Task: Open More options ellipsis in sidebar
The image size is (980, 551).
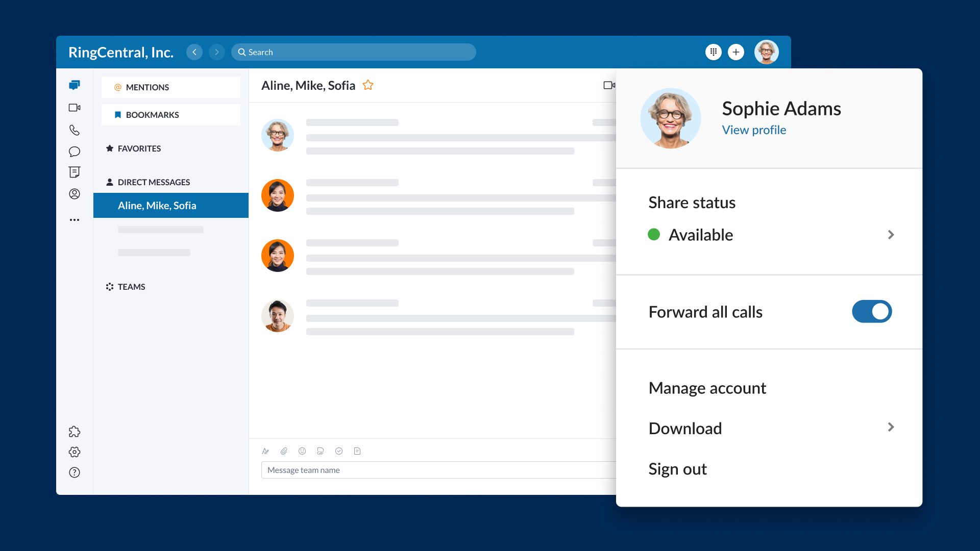Action: tap(75, 220)
